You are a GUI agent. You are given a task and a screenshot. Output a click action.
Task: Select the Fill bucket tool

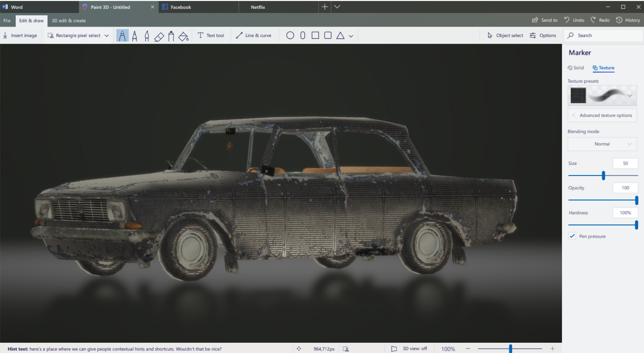pos(183,36)
